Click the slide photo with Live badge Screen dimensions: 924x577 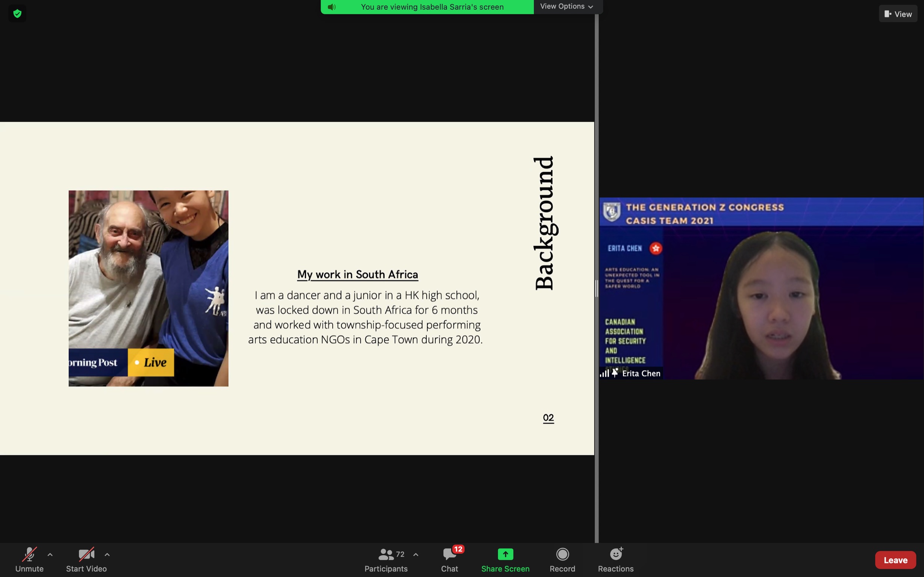[x=148, y=288]
